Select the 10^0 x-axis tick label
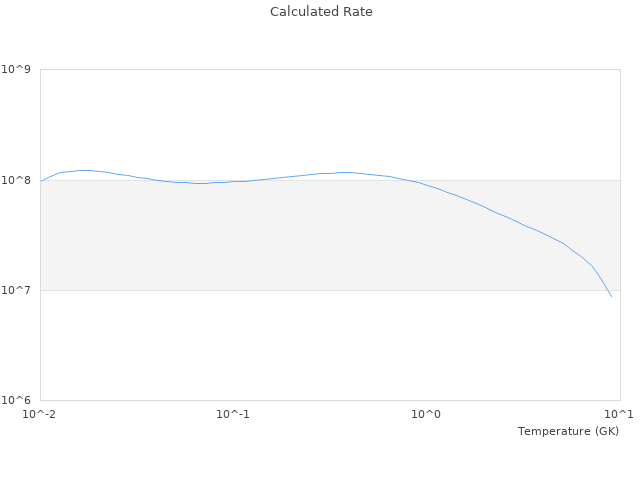640x480 pixels. tap(426, 414)
